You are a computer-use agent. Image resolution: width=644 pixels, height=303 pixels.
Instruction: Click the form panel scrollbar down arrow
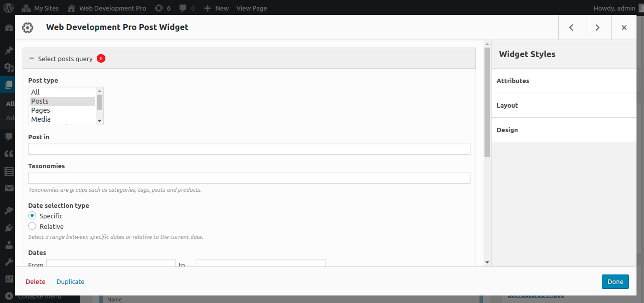487,262
